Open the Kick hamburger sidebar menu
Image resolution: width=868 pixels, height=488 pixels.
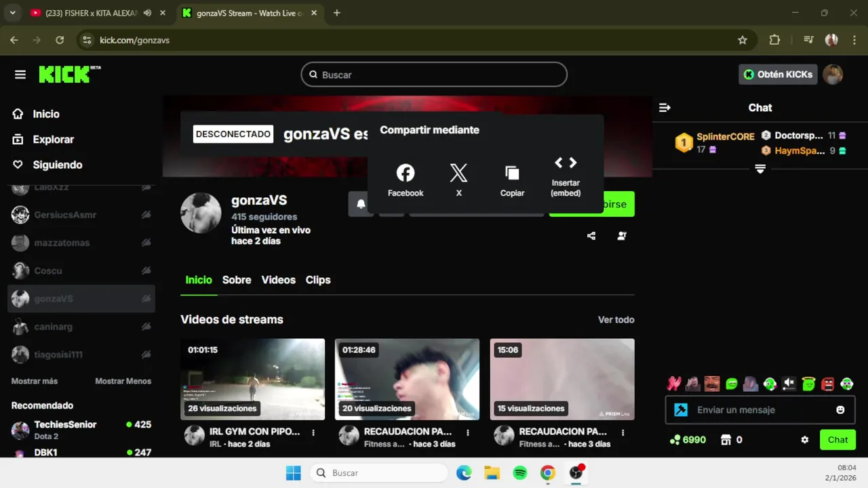[x=20, y=75]
